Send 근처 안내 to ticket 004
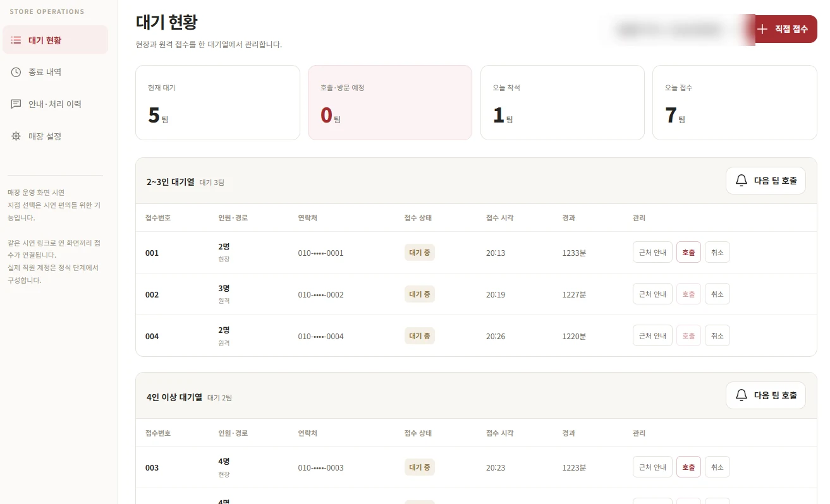Viewport: 830px width, 504px height. (x=652, y=336)
